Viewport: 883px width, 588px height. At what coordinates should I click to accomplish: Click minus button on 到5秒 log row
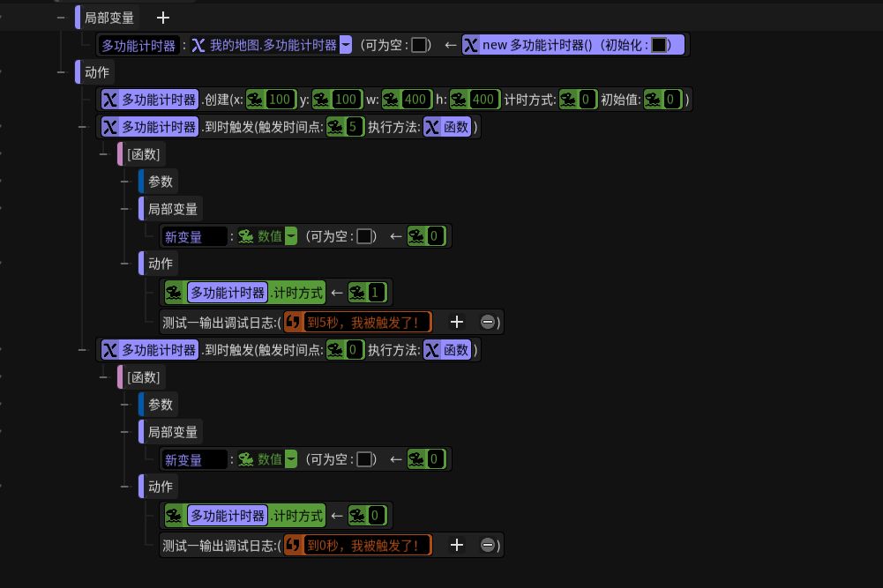pyautogui.click(x=488, y=322)
